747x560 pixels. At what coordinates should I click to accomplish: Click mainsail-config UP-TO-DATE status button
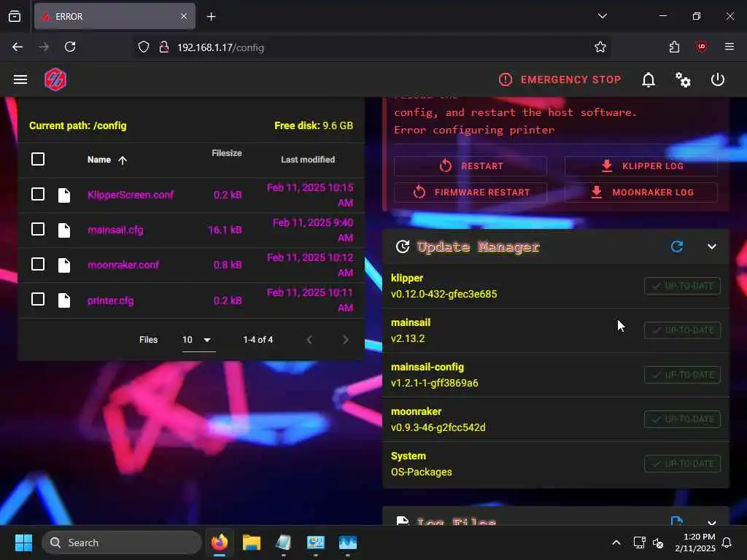point(682,375)
